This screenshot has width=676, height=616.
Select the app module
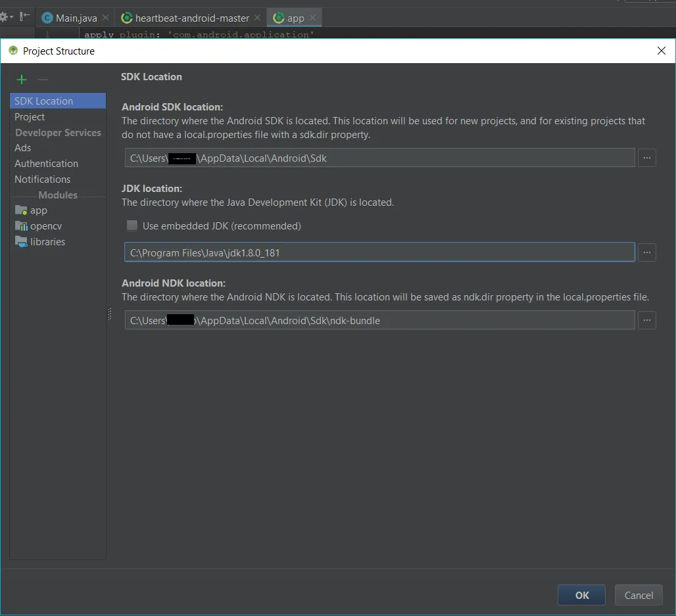pos(58,210)
